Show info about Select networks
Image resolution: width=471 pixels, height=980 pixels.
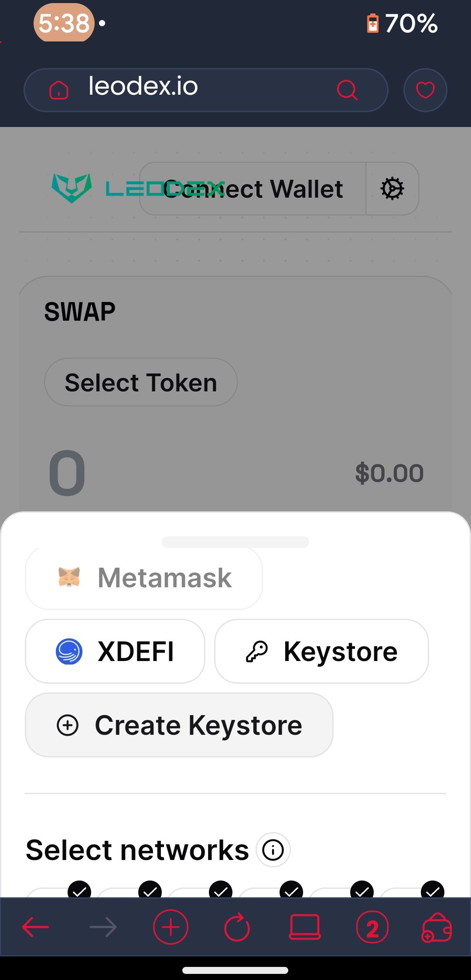273,850
